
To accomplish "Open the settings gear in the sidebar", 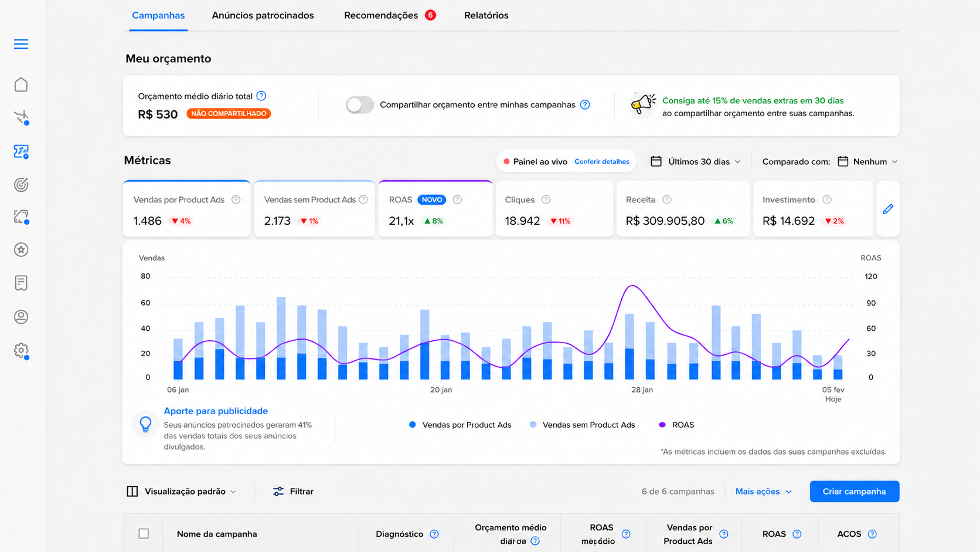I will pos(21,351).
